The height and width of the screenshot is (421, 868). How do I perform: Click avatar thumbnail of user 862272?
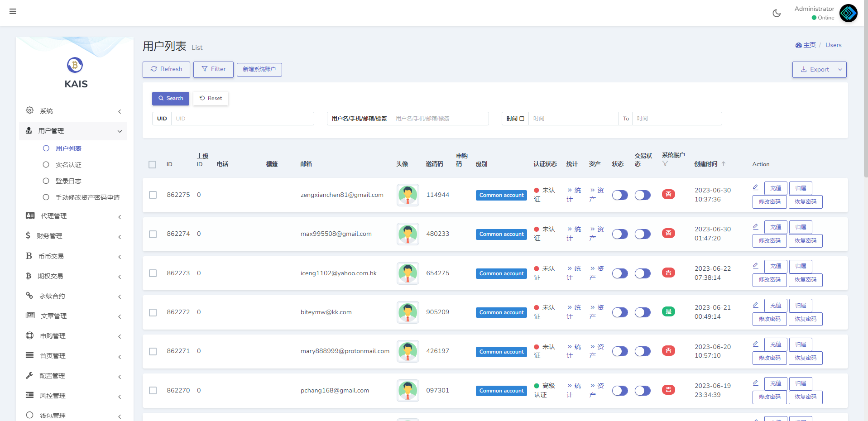408,312
